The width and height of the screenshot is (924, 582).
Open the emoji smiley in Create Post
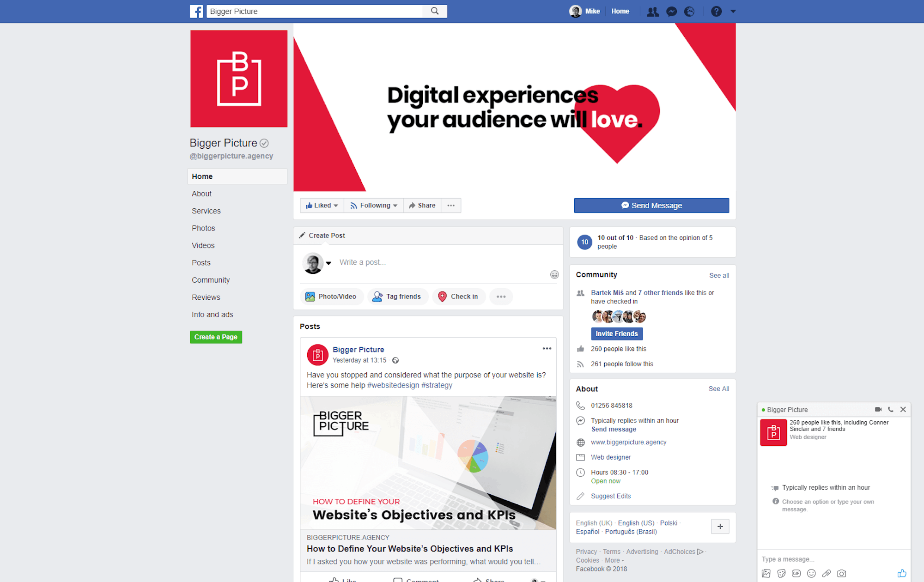pyautogui.click(x=554, y=275)
